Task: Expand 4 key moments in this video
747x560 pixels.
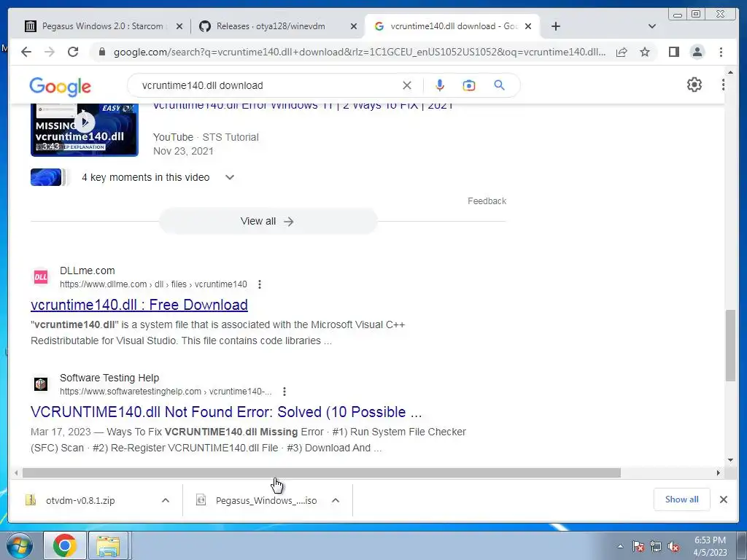Action: [x=230, y=177]
